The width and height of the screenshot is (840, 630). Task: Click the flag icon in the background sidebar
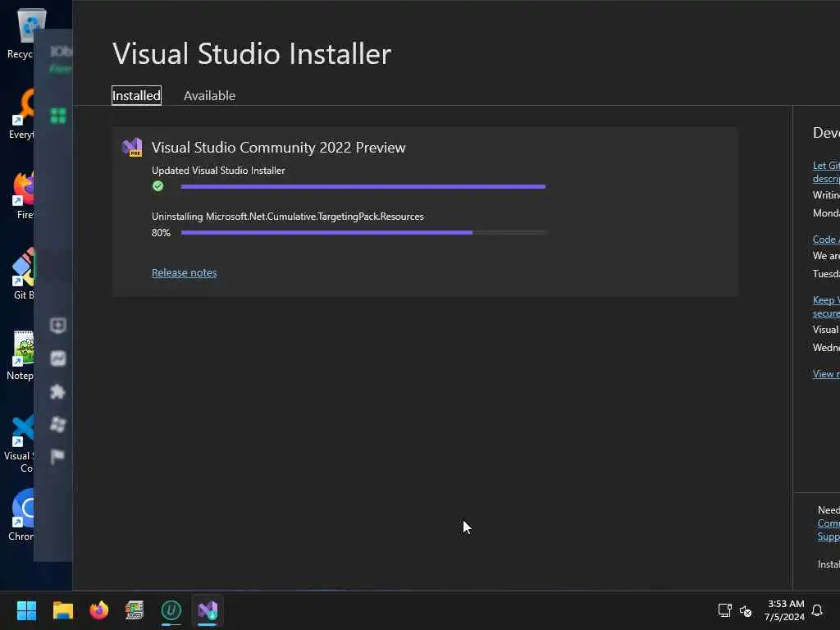58,456
